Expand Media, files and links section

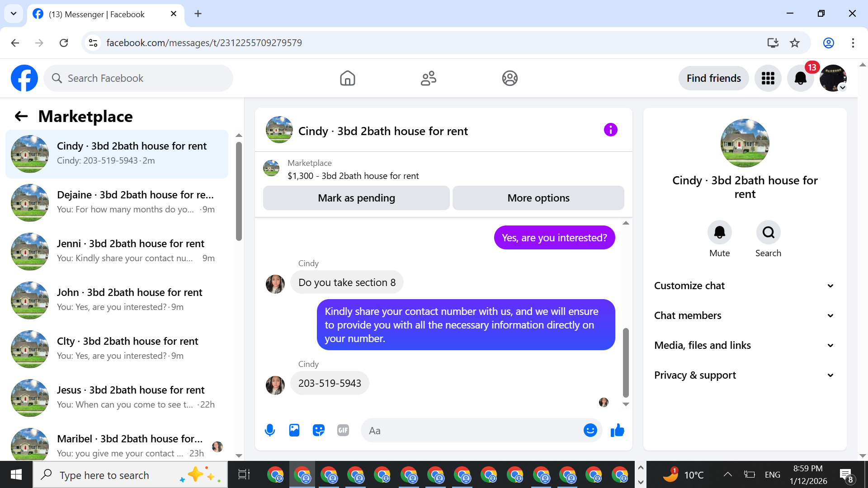point(744,345)
